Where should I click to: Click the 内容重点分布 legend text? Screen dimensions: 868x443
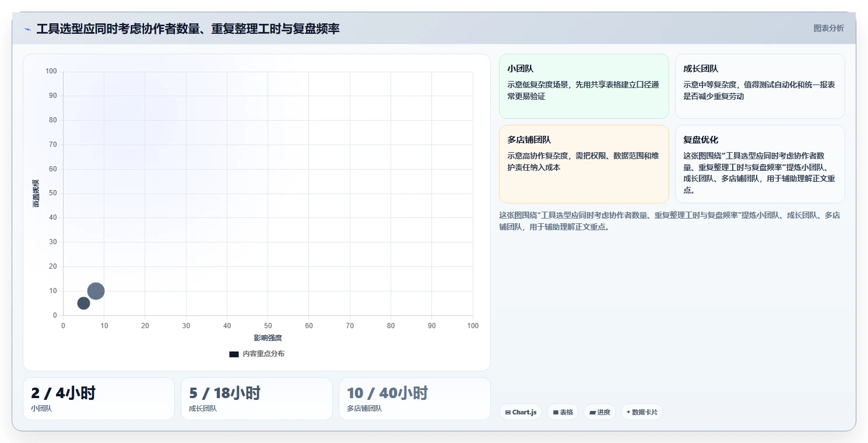click(263, 354)
